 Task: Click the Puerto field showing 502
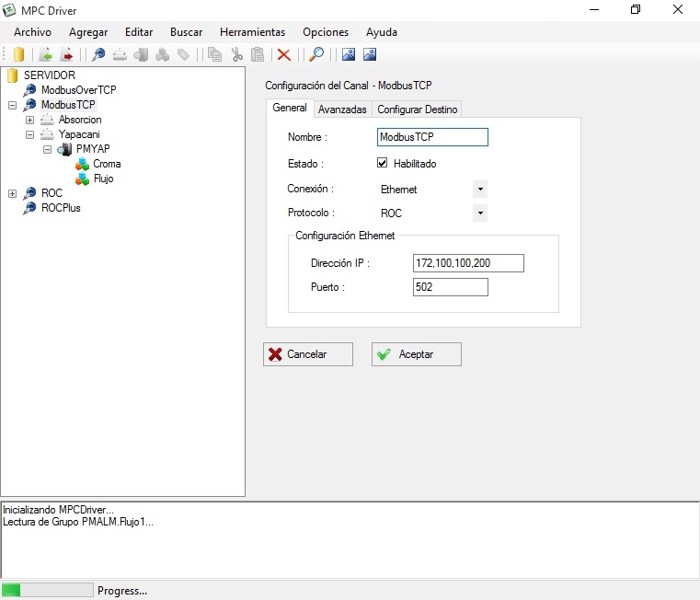coord(451,287)
